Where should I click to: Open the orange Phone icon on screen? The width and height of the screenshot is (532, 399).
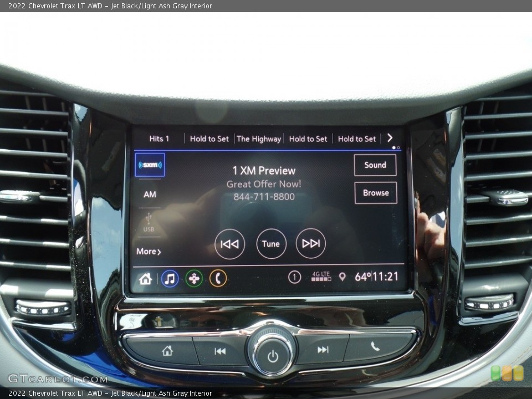[218, 279]
